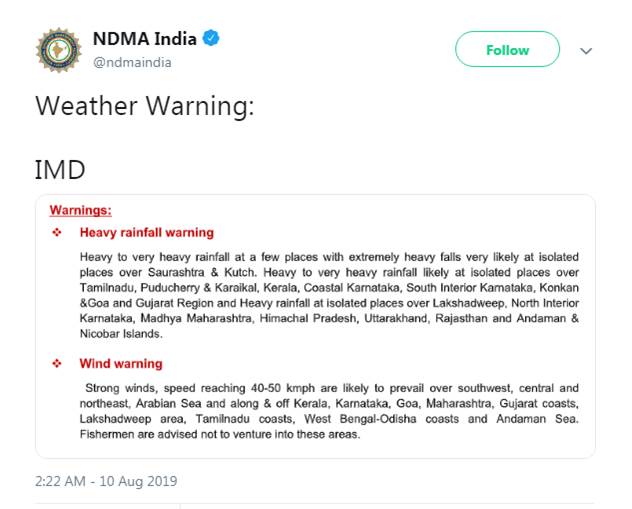Image resolution: width=632 pixels, height=509 pixels.
Task: Follow the NDMA India account
Action: (x=507, y=50)
